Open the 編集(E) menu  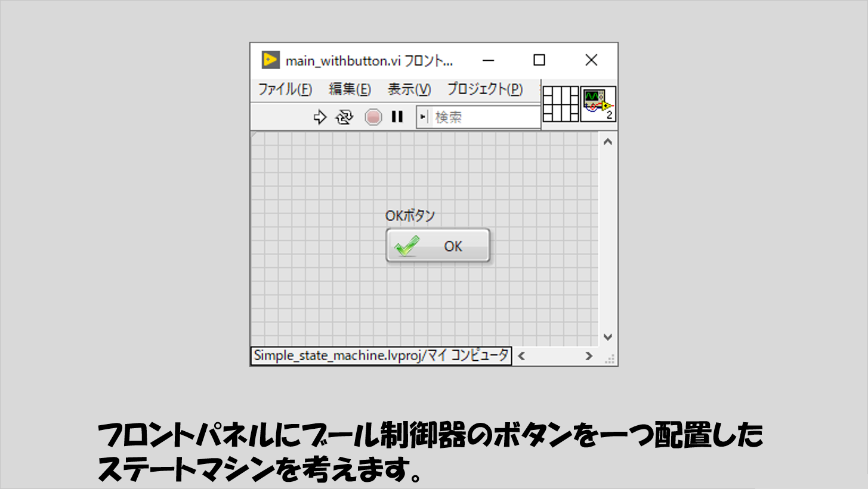350,89
